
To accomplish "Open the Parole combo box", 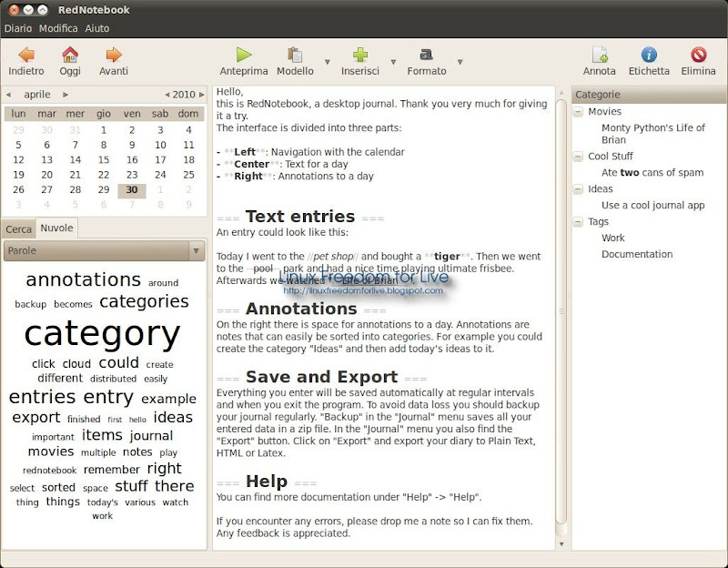I will coord(104,251).
